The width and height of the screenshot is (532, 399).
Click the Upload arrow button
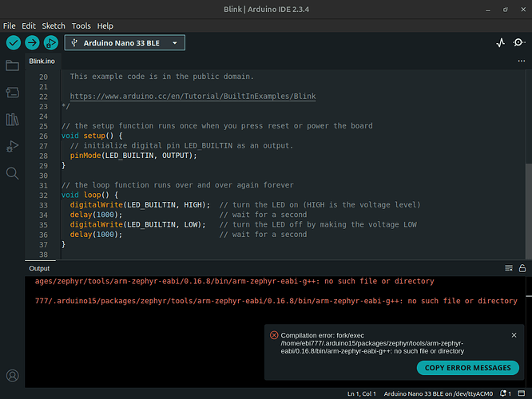point(32,43)
